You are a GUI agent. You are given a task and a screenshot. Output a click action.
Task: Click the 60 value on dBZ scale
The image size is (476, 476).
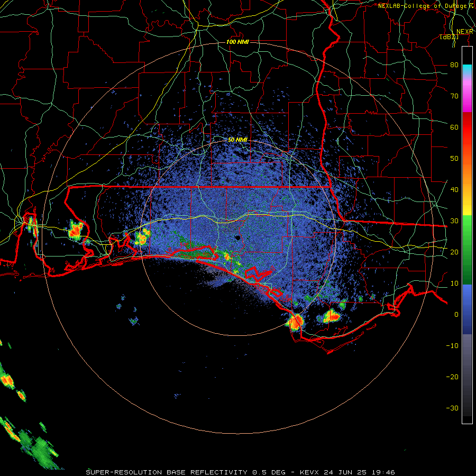454,127
